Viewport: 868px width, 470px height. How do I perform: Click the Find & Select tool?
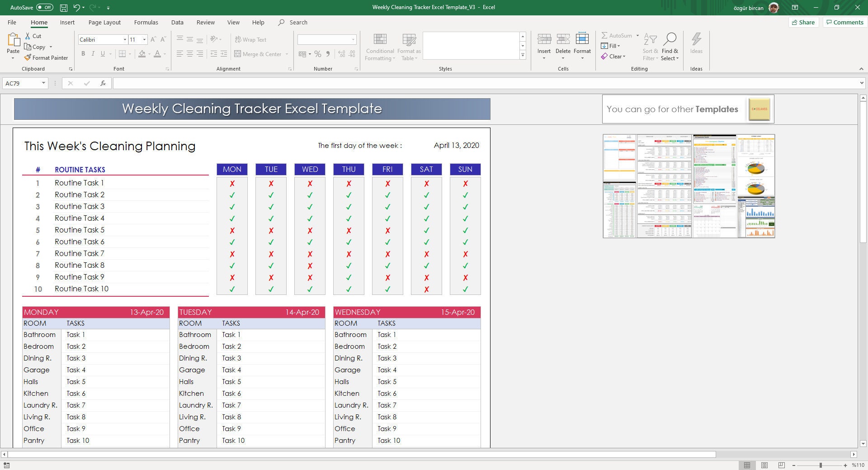670,45
